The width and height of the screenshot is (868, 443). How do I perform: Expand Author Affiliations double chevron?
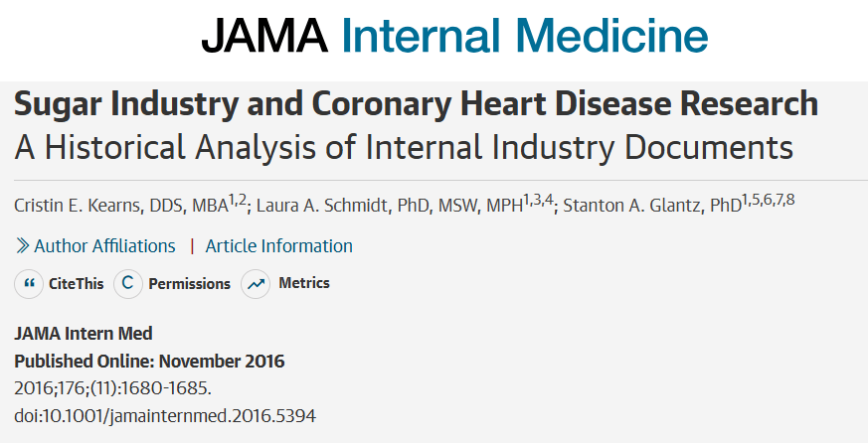(x=22, y=246)
